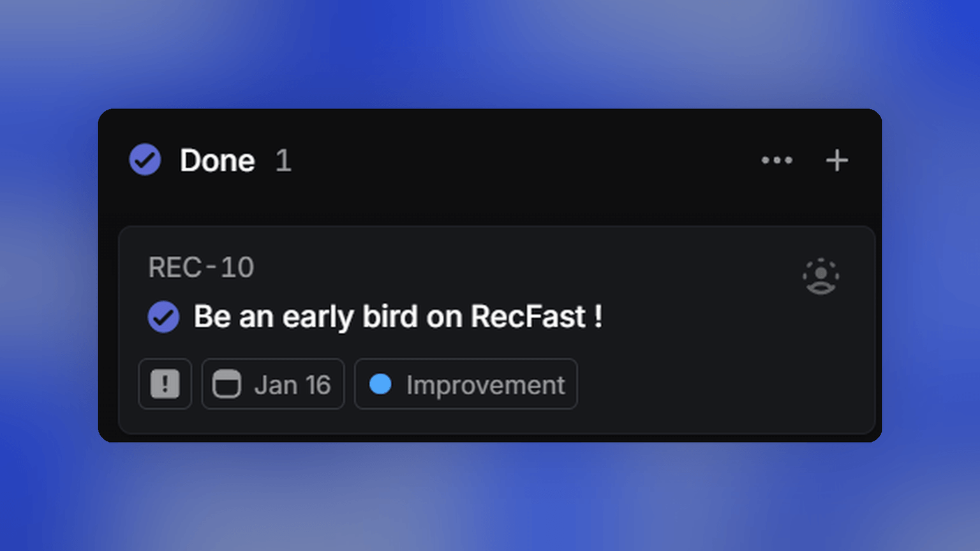Open the issue "Be an early bird on RecFast !"

397,316
